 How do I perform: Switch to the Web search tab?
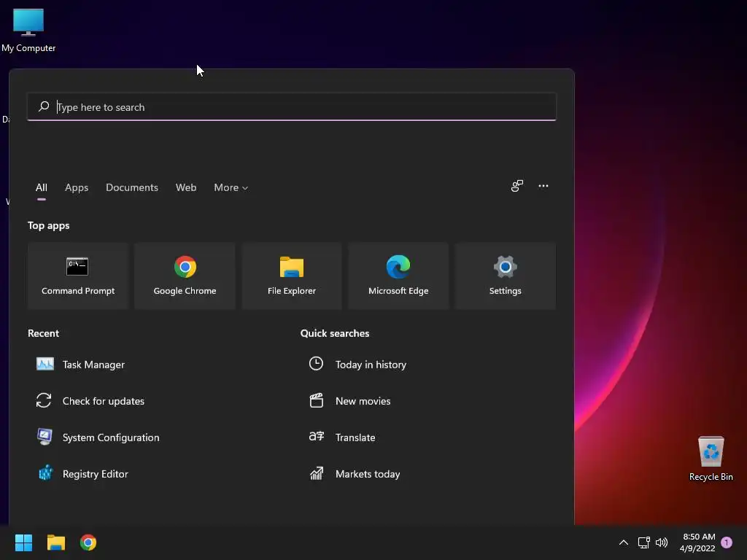coord(186,187)
